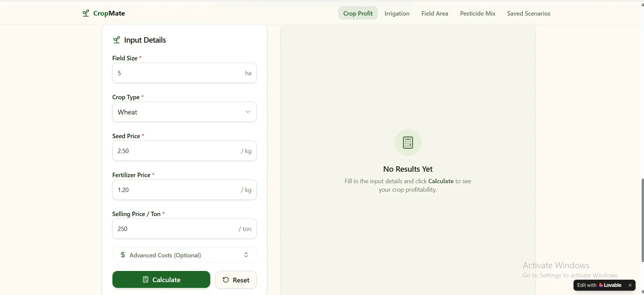Click the Field Size label
This screenshot has height=295, width=644.
pos(125,58)
